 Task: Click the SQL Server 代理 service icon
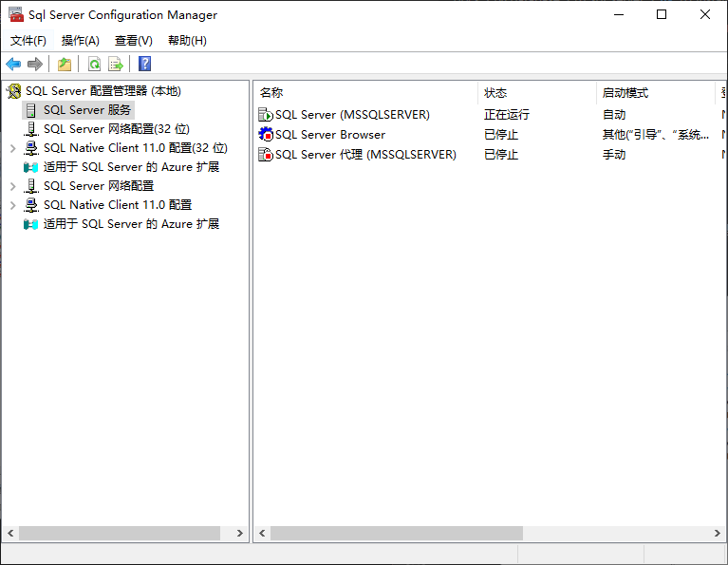tap(266, 155)
